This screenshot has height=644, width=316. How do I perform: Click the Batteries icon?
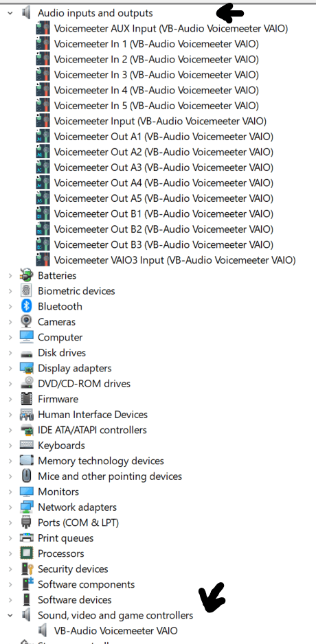pyautogui.click(x=26, y=275)
